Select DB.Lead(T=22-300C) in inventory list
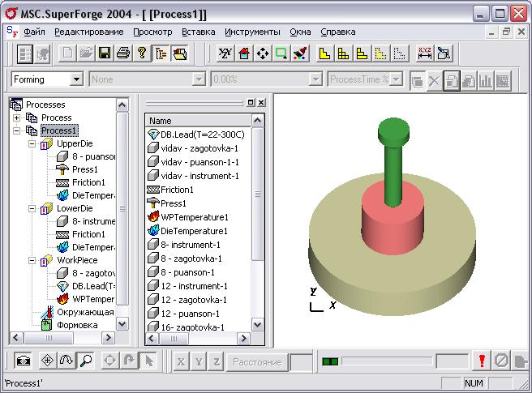Viewport: 532px width, 393px height. pyautogui.click(x=203, y=135)
